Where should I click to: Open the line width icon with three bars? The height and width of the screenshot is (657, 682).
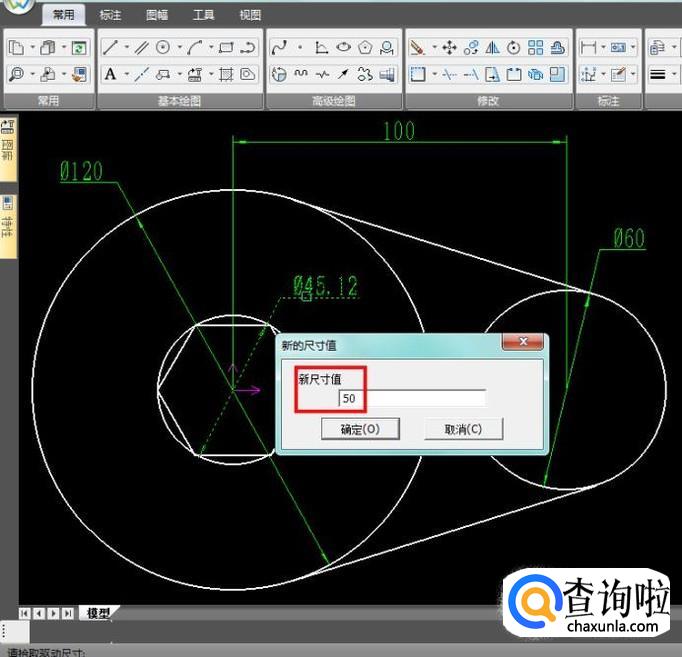(x=657, y=74)
